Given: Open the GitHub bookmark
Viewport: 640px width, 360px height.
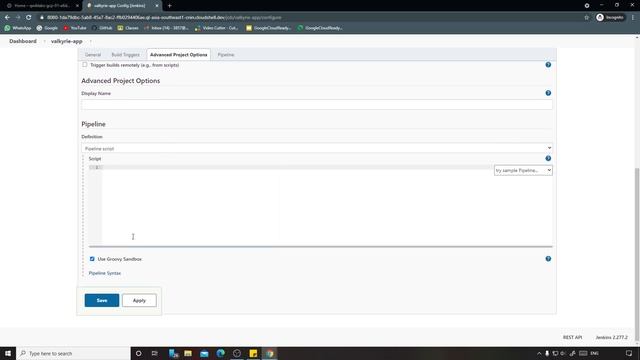Looking at the screenshot, I should pyautogui.click(x=102, y=28).
